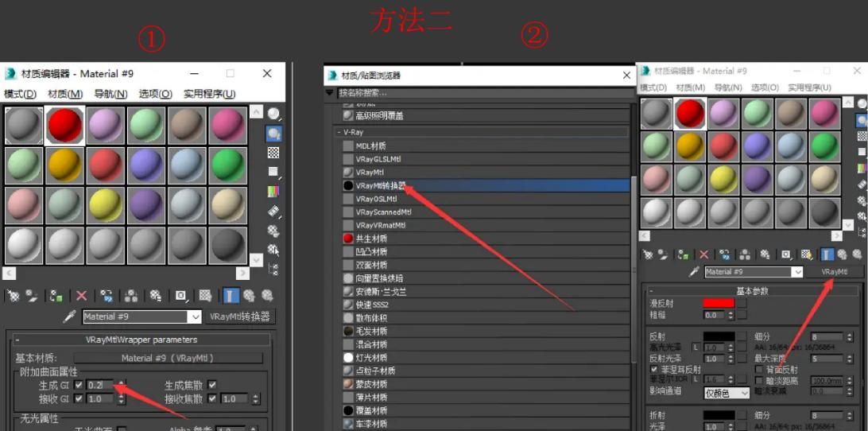Click black 折射 color swatch
The height and width of the screenshot is (431, 868).
719,415
